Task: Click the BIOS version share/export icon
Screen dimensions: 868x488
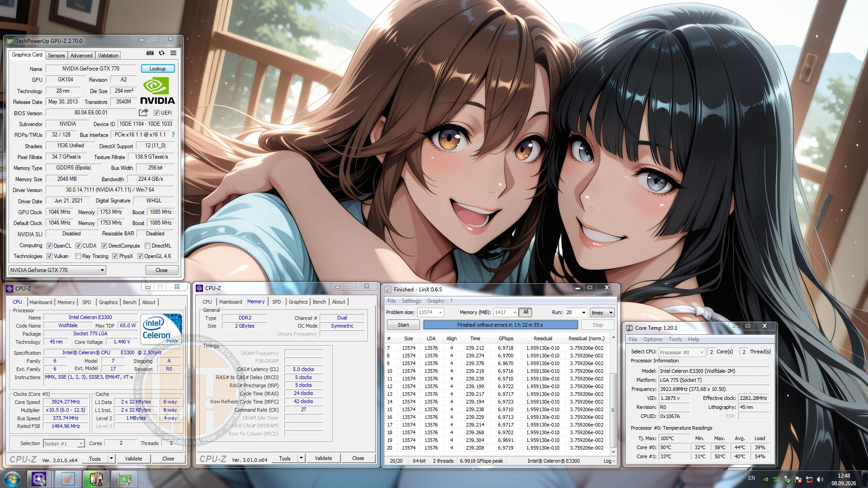Action: pos(143,113)
